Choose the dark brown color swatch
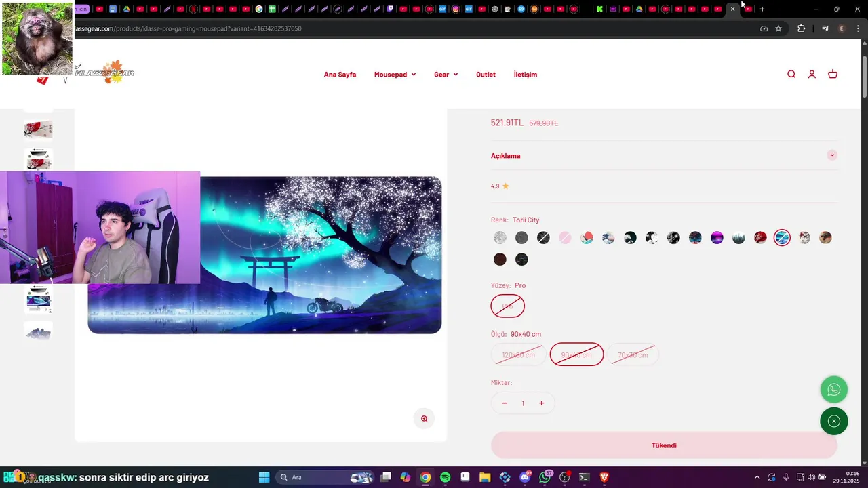This screenshot has width=868, height=488. click(x=500, y=260)
